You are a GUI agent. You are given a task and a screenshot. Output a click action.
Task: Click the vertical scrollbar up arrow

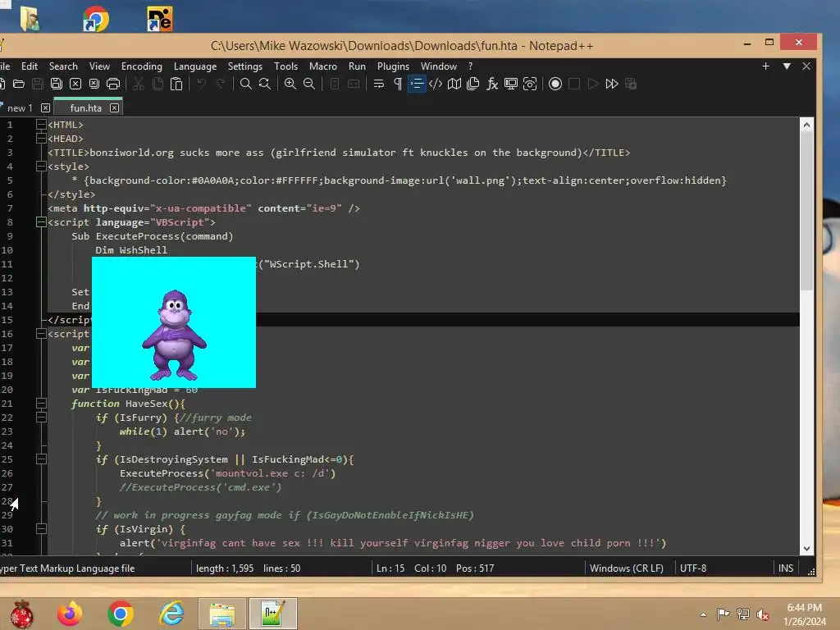pyautogui.click(x=806, y=125)
